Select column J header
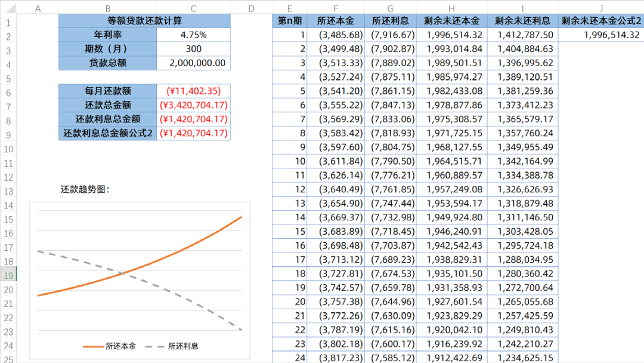644x363 pixels. tap(601, 8)
